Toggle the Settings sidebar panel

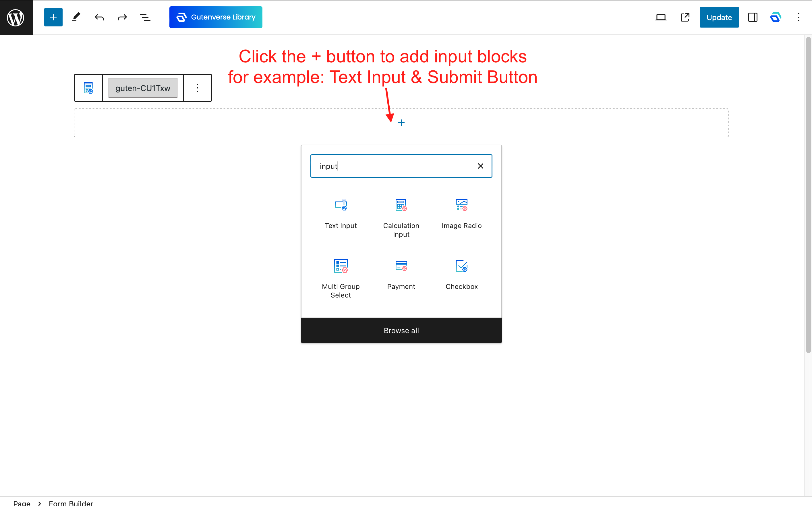[x=753, y=17]
